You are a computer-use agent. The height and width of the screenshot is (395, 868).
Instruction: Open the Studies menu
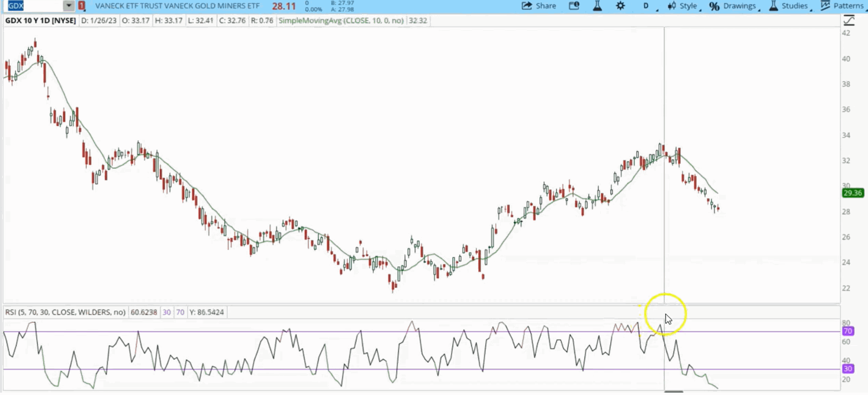[794, 6]
